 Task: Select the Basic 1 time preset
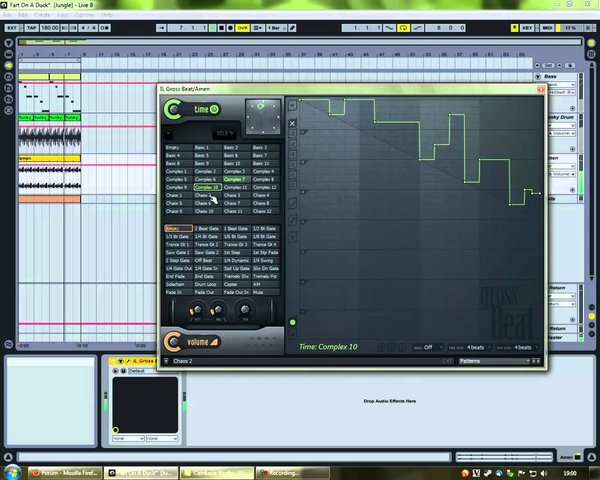click(207, 147)
